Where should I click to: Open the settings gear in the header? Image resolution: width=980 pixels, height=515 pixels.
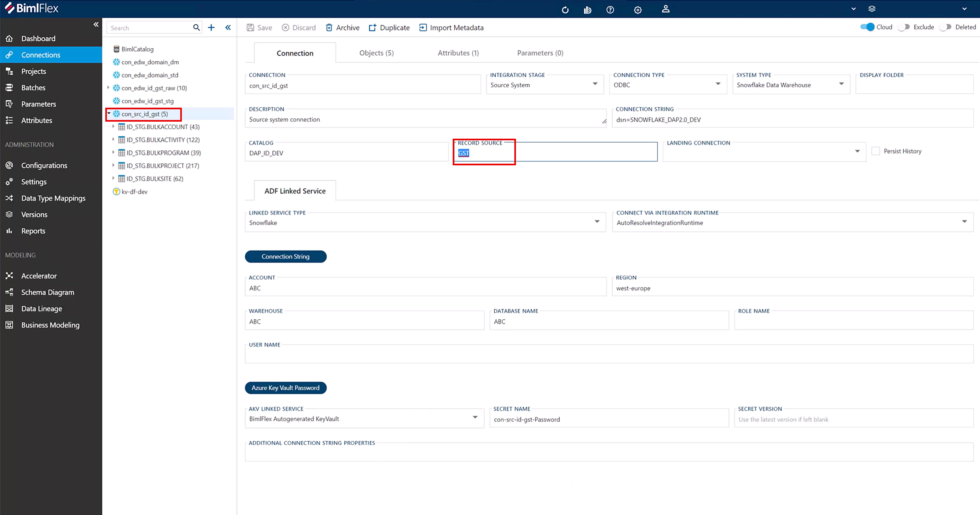pos(638,10)
